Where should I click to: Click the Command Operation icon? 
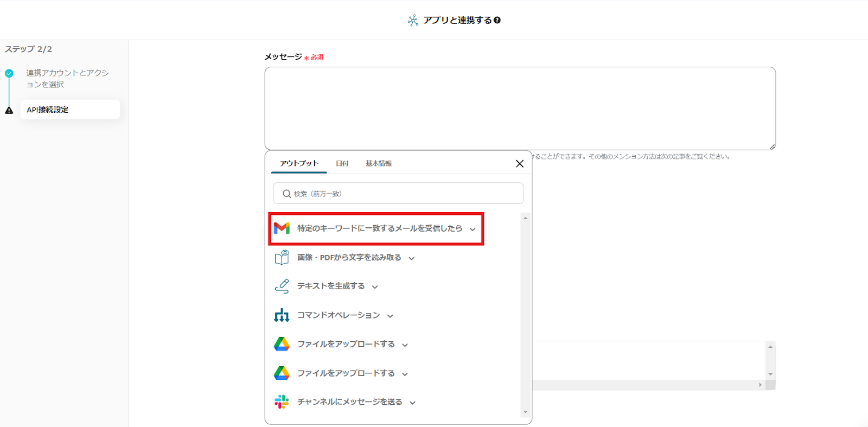[282, 315]
